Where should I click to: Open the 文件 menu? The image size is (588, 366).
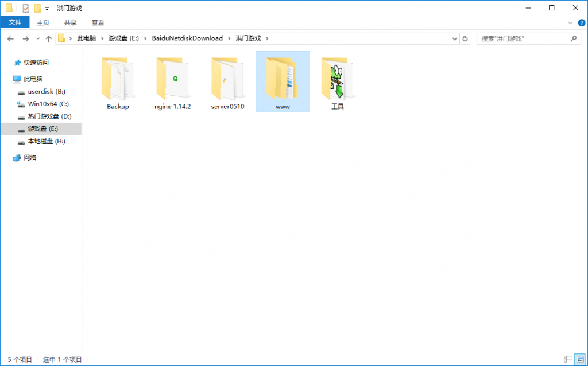pyautogui.click(x=16, y=22)
